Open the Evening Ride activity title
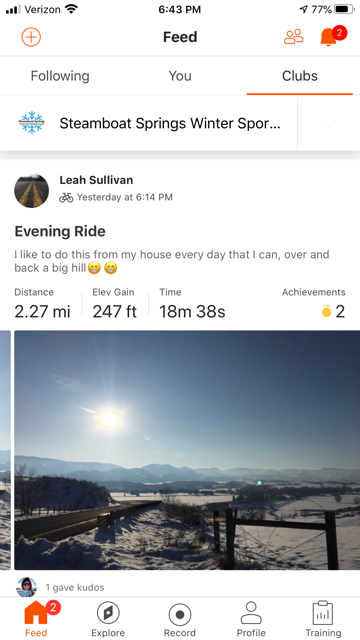The image size is (360, 640). pos(60,231)
